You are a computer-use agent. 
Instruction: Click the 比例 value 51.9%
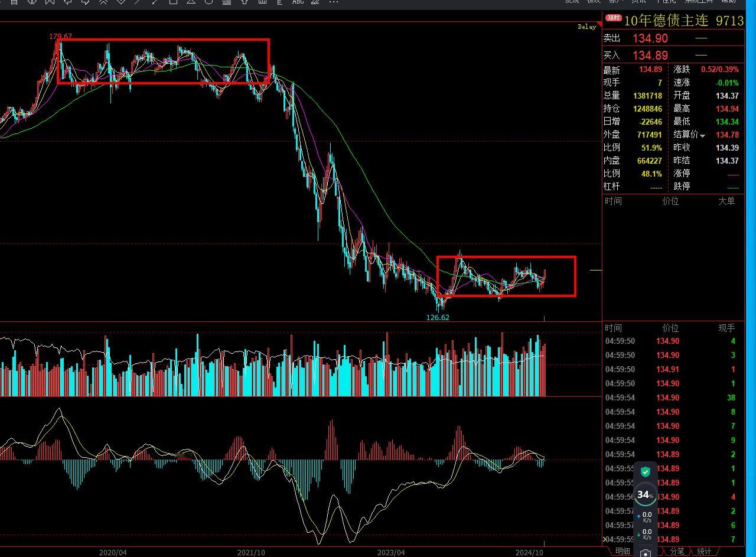point(651,148)
